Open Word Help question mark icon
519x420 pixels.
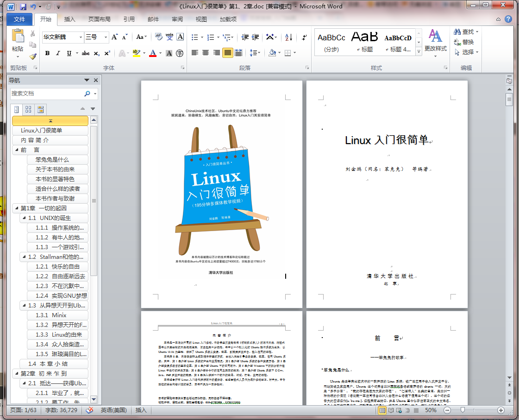[508, 19]
